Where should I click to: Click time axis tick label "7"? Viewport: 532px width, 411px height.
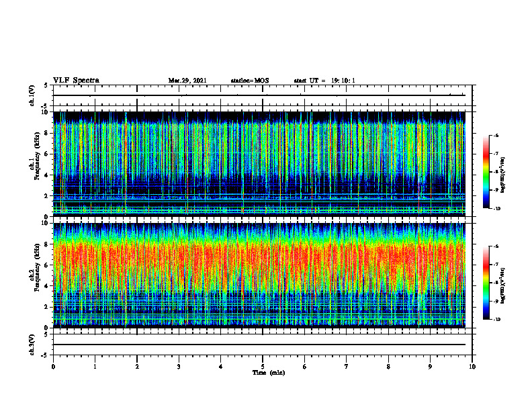click(x=347, y=367)
